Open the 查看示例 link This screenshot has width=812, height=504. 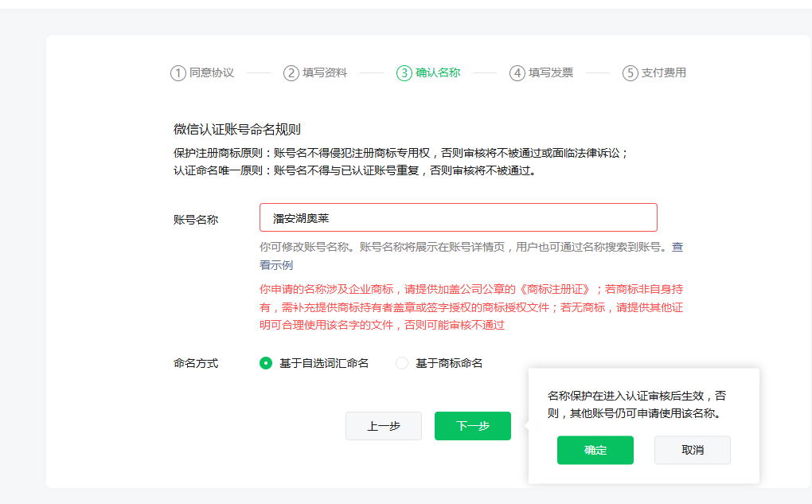(276, 265)
